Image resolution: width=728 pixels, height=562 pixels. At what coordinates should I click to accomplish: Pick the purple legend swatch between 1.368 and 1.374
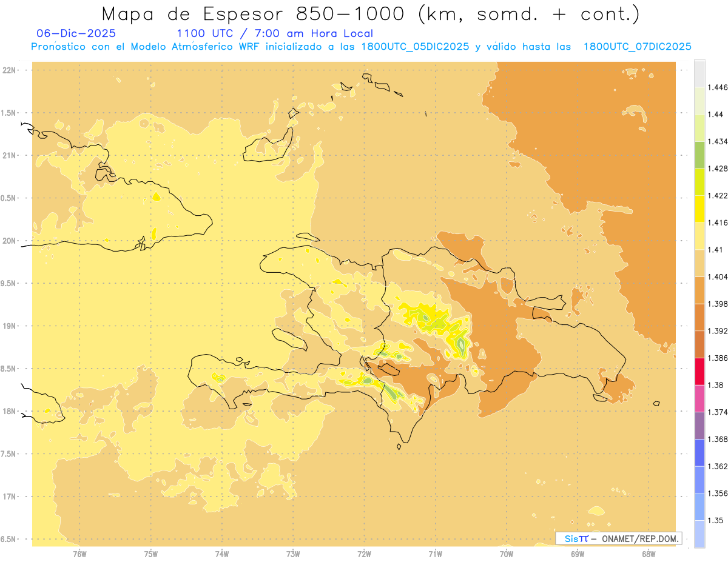699,426
